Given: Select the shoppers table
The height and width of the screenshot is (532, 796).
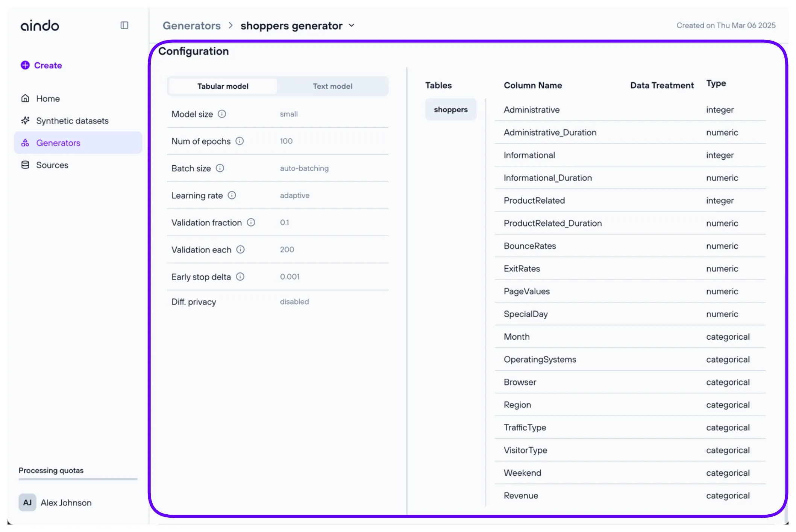Looking at the screenshot, I should [x=450, y=109].
